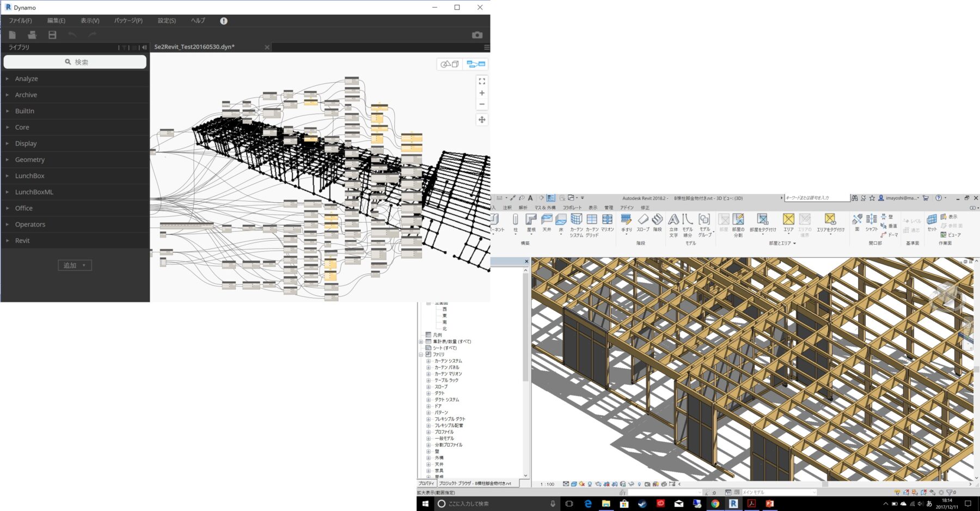The image size is (980, 511).
Task: Open the Save icon in Dynamo toolbar
Action: coord(52,34)
